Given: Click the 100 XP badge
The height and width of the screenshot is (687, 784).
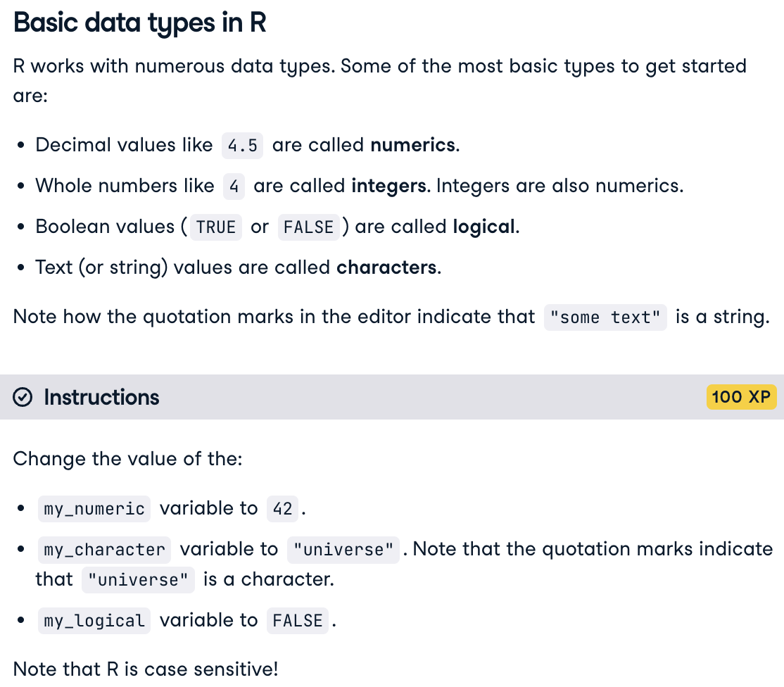Looking at the screenshot, I should point(741,397).
